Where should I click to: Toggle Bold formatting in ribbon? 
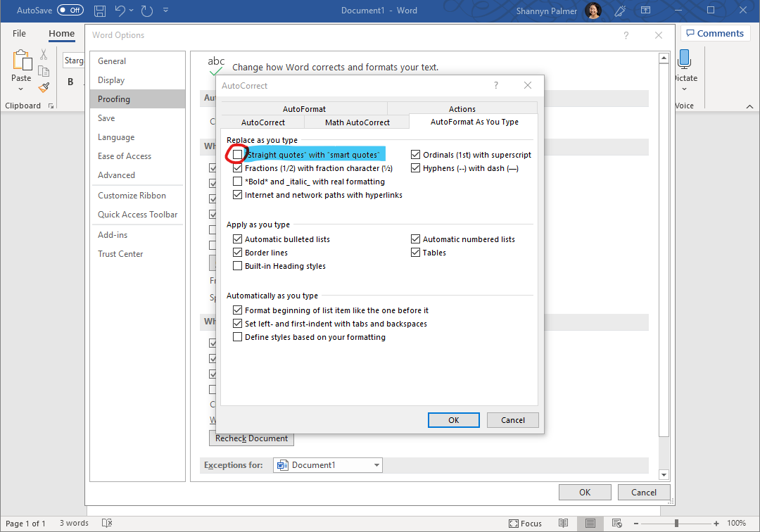tap(71, 82)
